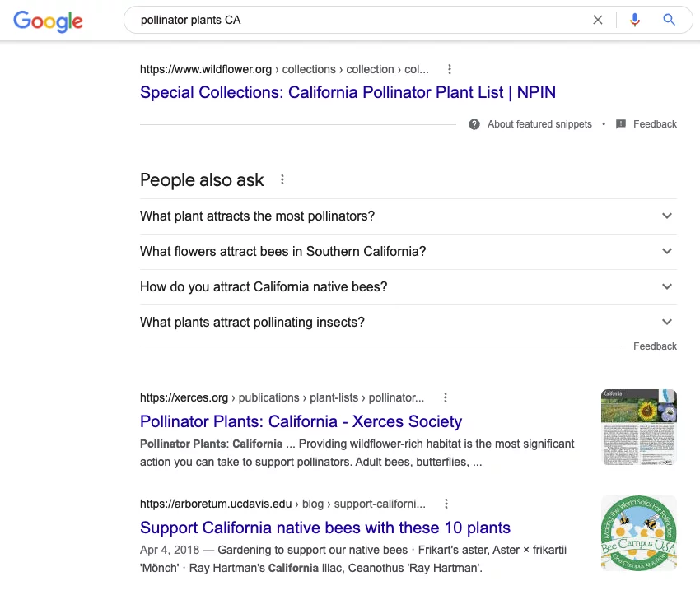
Task: Click the question mark icon for featured snippets
Action: coord(474,124)
